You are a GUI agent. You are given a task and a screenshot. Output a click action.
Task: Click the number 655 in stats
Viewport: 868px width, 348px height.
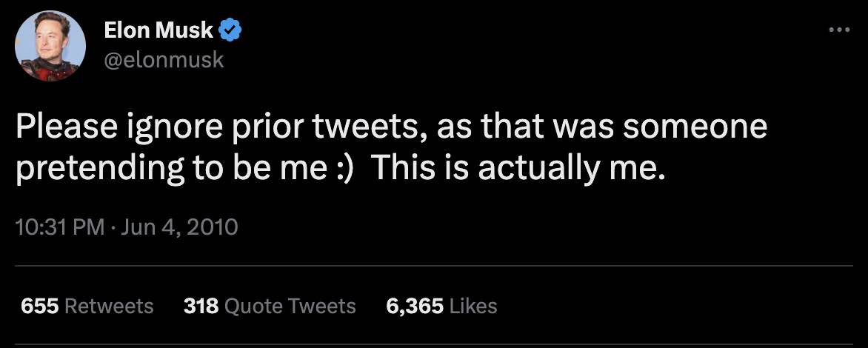tap(39, 306)
